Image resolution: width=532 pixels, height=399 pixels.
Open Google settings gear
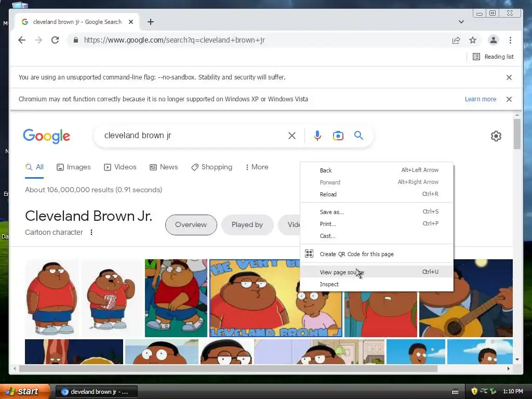[496, 136]
